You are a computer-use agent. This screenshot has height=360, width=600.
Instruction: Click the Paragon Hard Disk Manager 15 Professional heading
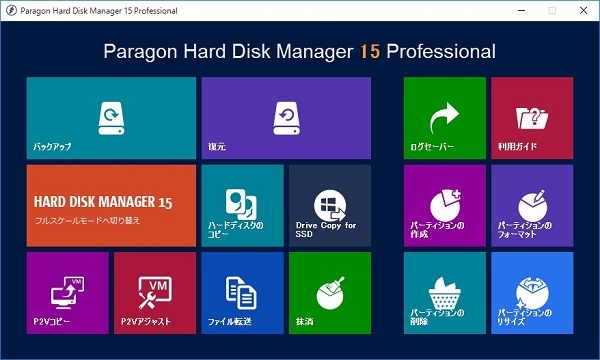(x=300, y=51)
